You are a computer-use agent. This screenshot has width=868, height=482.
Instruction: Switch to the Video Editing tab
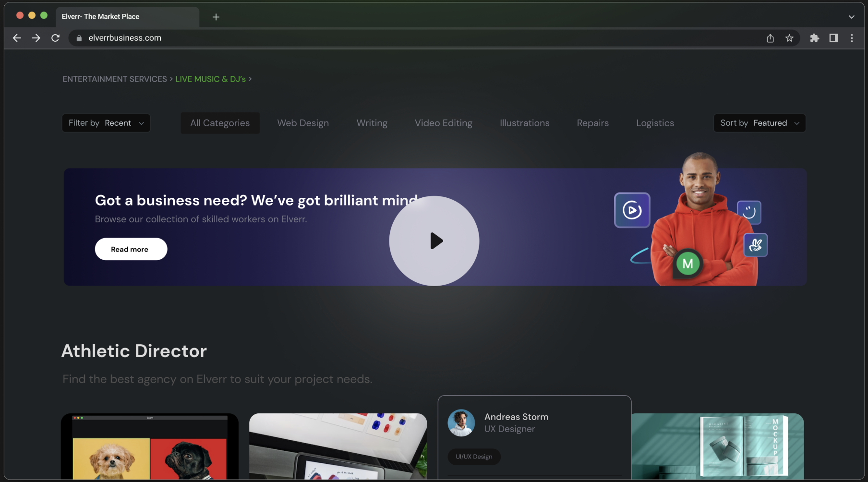tap(443, 123)
